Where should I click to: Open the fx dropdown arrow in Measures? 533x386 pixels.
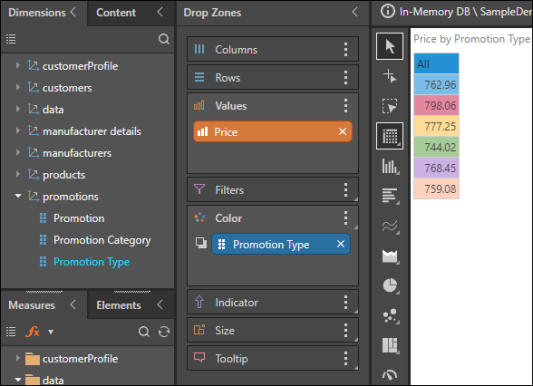tap(51, 332)
